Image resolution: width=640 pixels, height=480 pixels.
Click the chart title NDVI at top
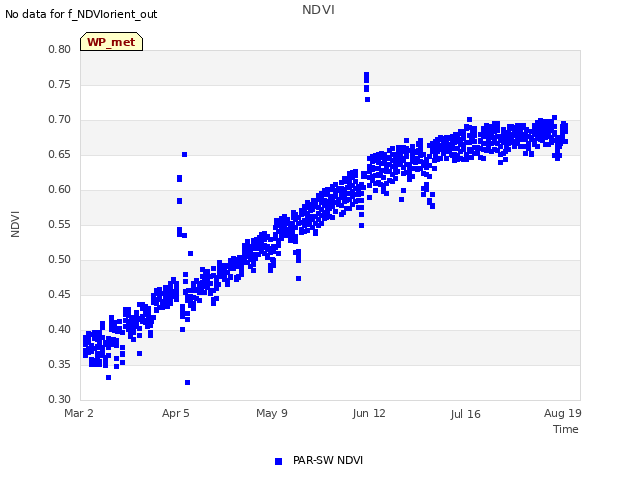(318, 10)
